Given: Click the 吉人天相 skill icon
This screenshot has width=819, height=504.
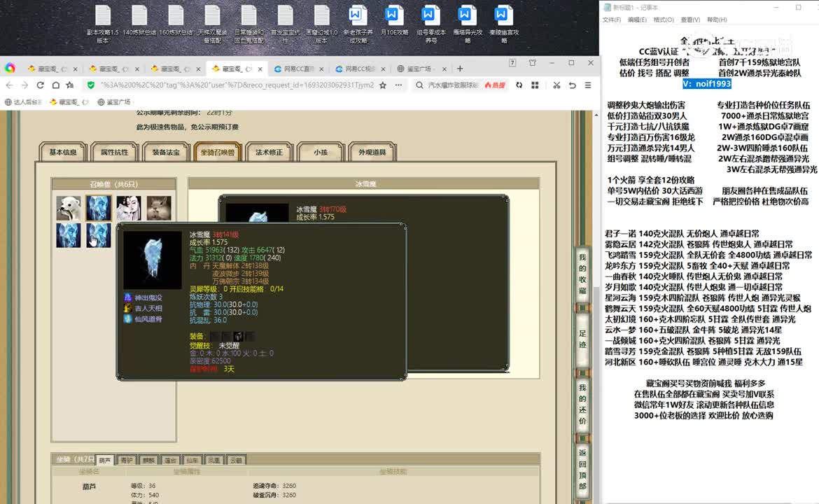Looking at the screenshot, I should pos(127,308).
